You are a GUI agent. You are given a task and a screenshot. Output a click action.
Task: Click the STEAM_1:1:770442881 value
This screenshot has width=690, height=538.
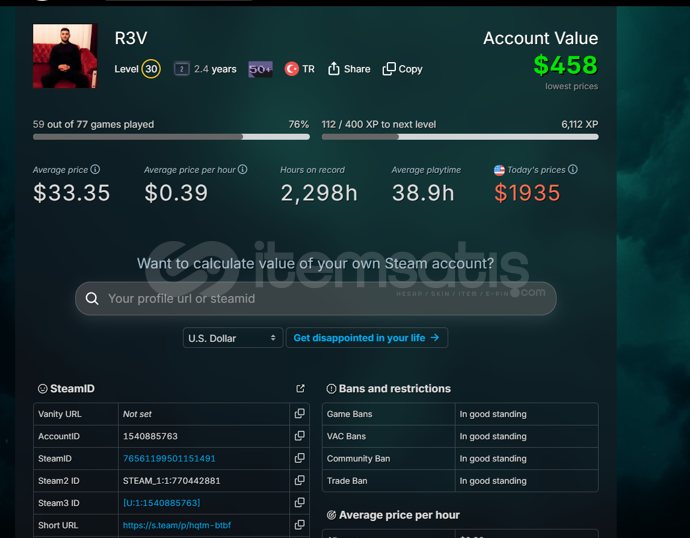(x=172, y=481)
